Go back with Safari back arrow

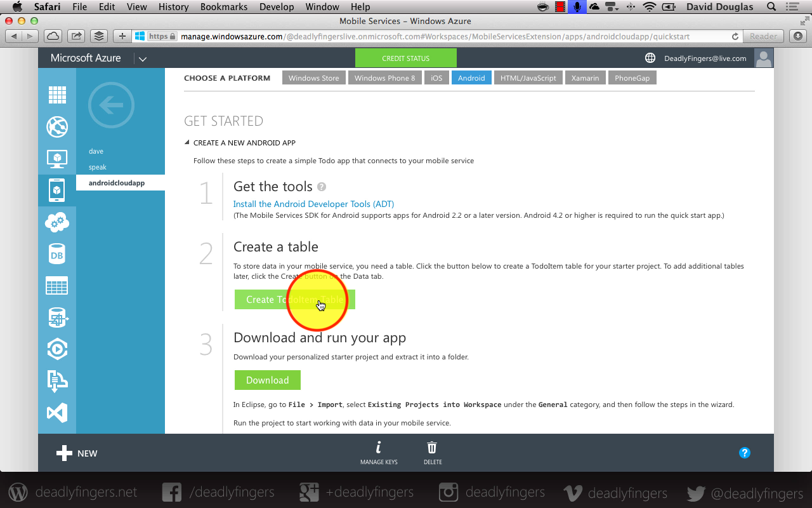14,36
